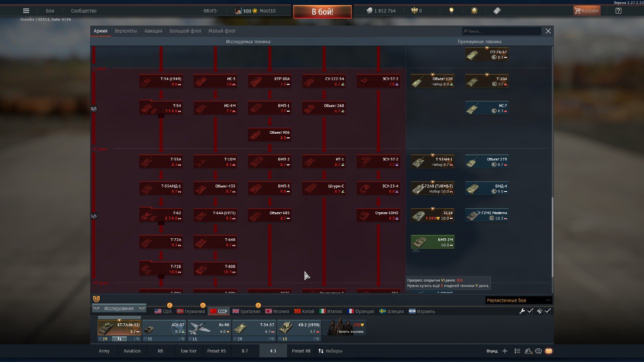Select the Франция nation flag

point(361,311)
